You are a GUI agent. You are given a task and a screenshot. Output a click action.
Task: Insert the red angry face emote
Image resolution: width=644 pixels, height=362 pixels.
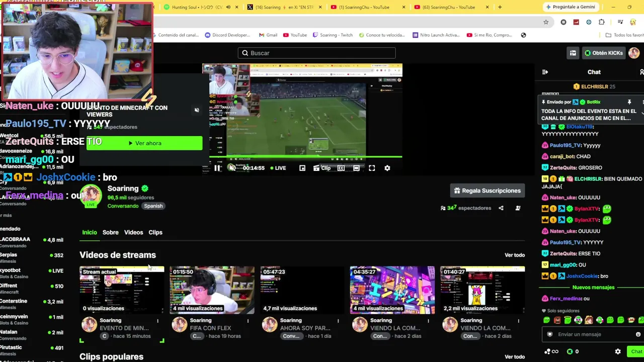click(x=557, y=320)
